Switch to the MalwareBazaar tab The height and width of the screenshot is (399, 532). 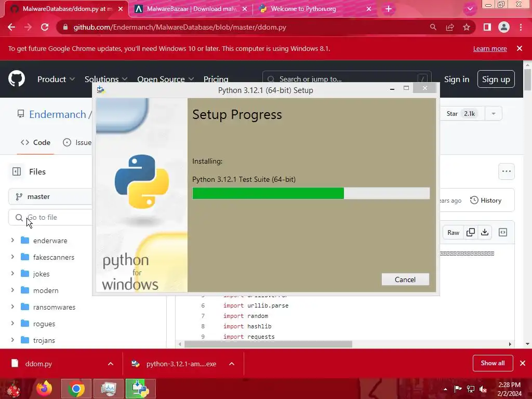[x=191, y=9]
